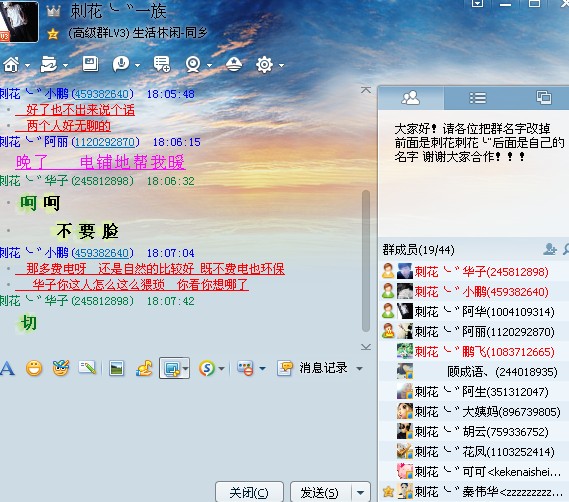The width and height of the screenshot is (569, 502).
Task: Open the group floppy-disk save icon
Action: click(x=90, y=64)
